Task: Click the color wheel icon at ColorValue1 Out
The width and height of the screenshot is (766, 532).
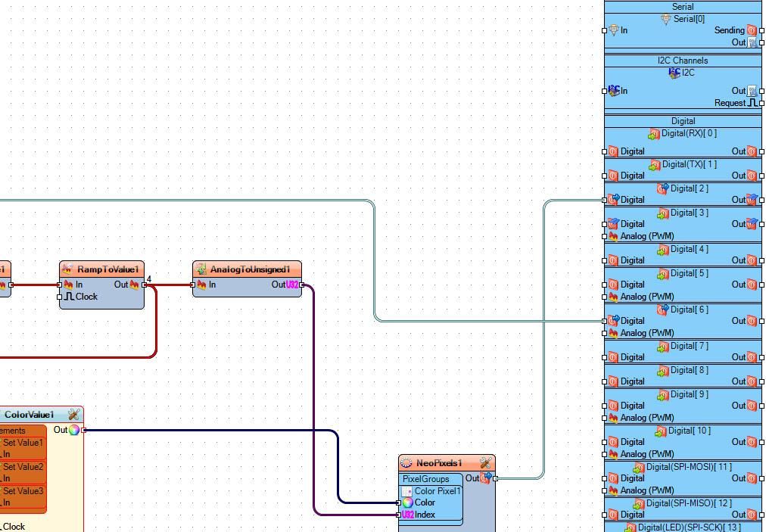Action: [x=73, y=430]
